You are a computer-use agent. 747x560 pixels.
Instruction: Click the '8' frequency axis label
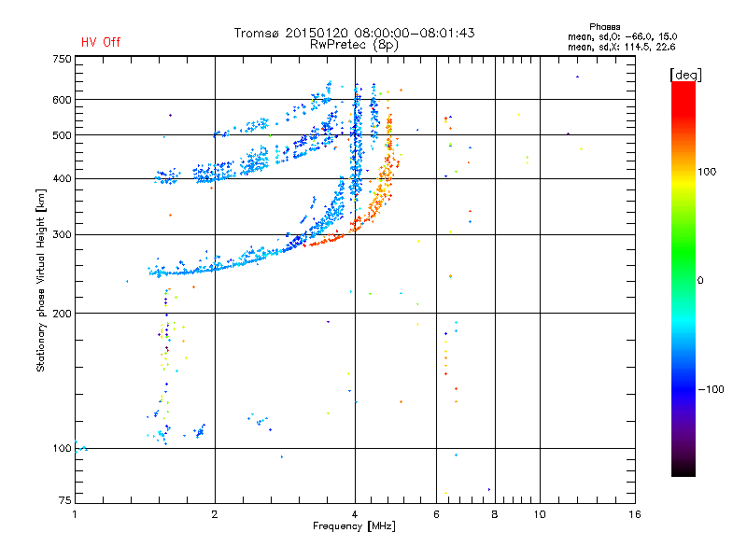click(495, 514)
